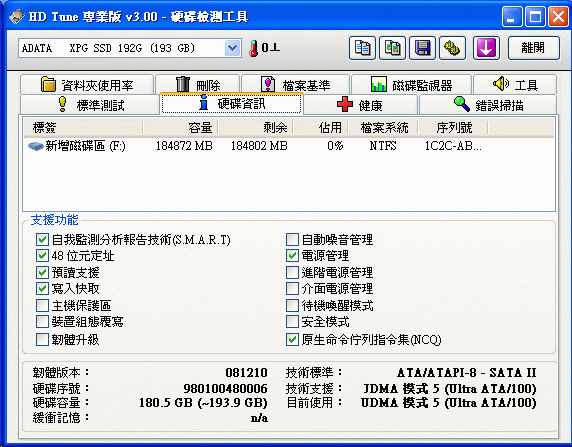Click the NTFS file system cell

[383, 146]
